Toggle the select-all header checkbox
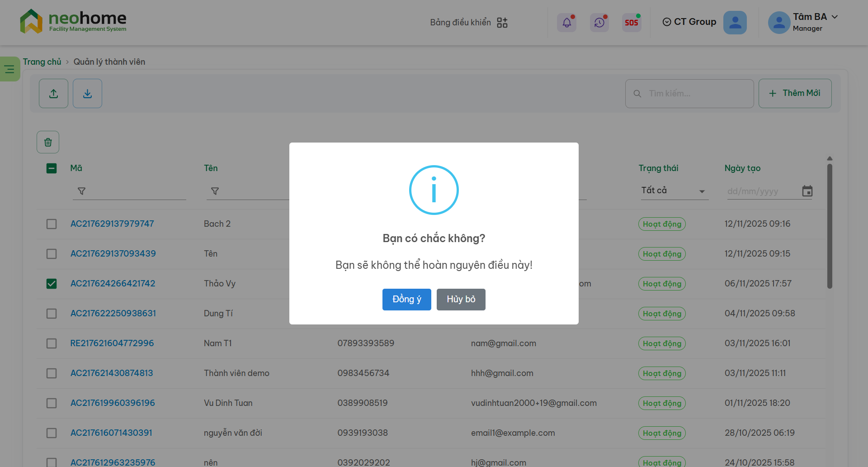The image size is (868, 467). point(52,168)
